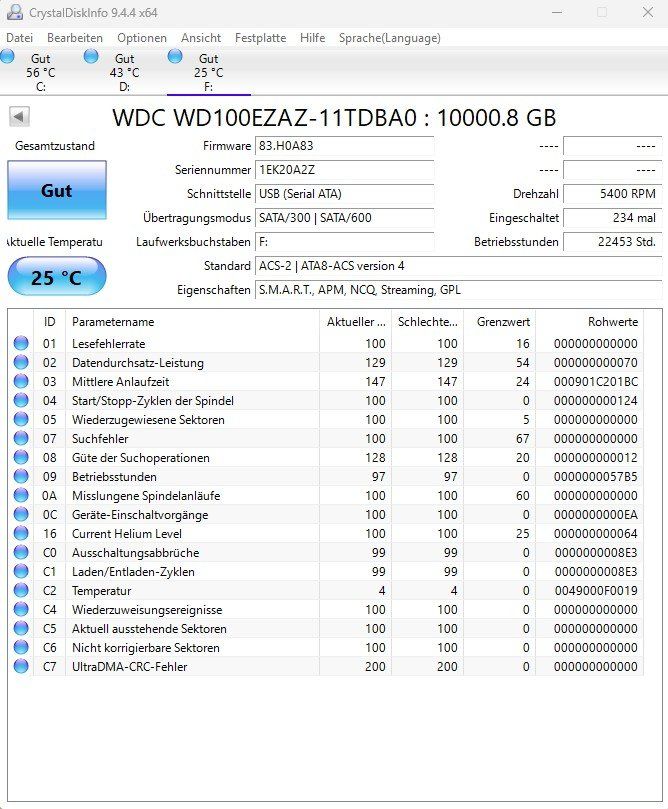Click status orb for Geräte-Einschaltvorgänge row

pyautogui.click(x=21, y=514)
